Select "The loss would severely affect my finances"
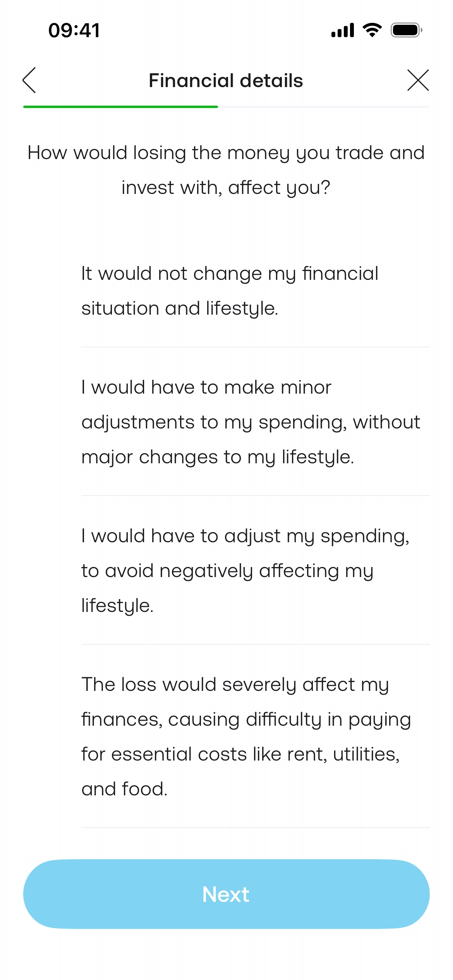Image resolution: width=453 pixels, height=980 pixels. tap(245, 737)
